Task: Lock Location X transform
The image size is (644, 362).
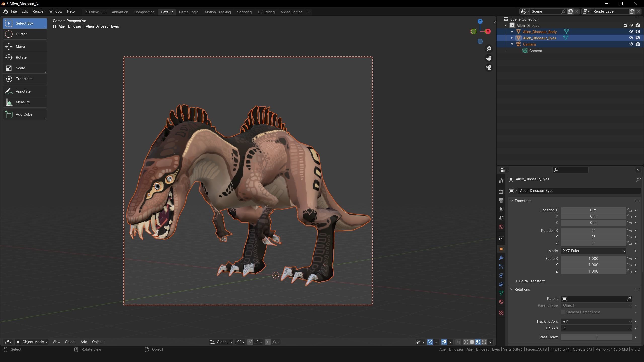Action: pyautogui.click(x=629, y=210)
